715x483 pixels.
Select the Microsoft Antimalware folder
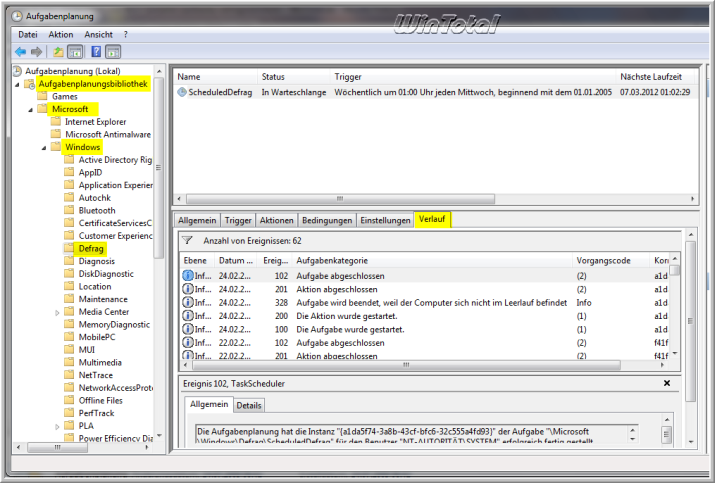108,135
